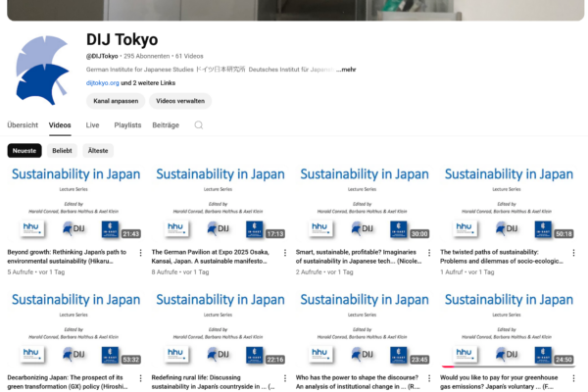Open the channel search magnifier icon
Image resolution: width=588 pixels, height=392 pixels.
pyautogui.click(x=199, y=124)
